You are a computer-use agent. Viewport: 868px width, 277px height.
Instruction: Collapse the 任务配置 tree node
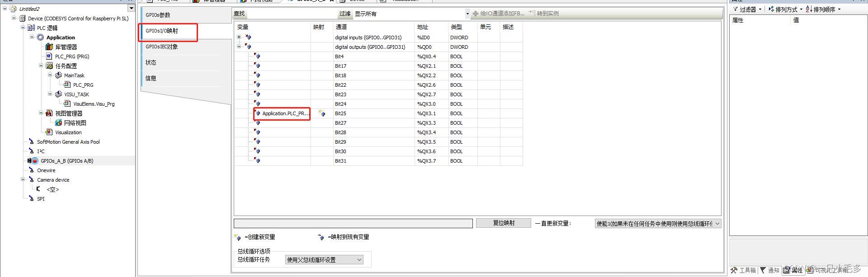coord(41,66)
